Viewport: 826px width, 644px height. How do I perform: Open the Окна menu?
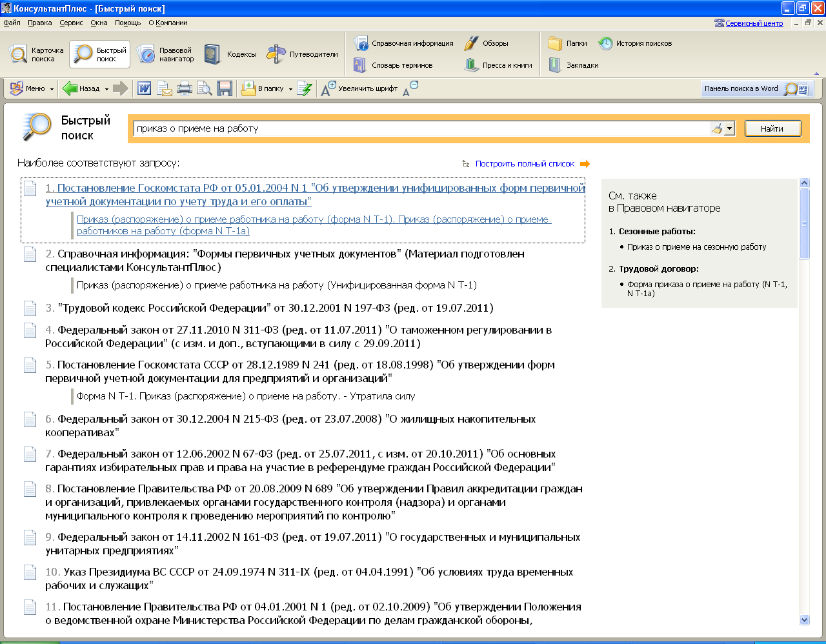click(99, 23)
